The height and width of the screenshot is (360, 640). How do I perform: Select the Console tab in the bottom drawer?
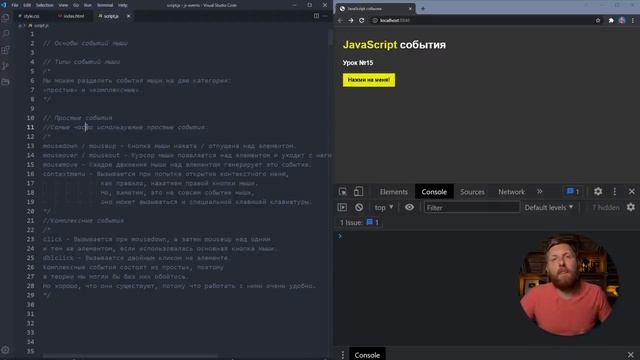click(367, 355)
